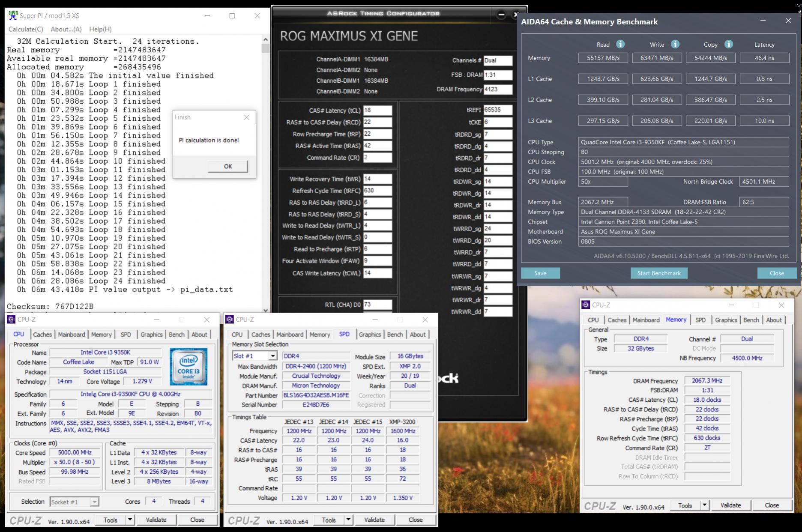Click the RTL (CHA) D0 field
802x532 pixels.
(x=377, y=305)
